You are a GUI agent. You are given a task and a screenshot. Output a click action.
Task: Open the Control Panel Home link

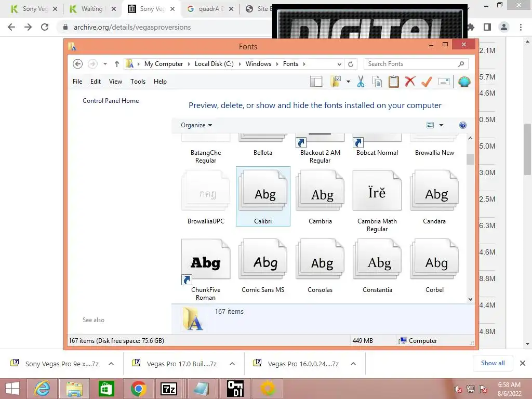[111, 101]
